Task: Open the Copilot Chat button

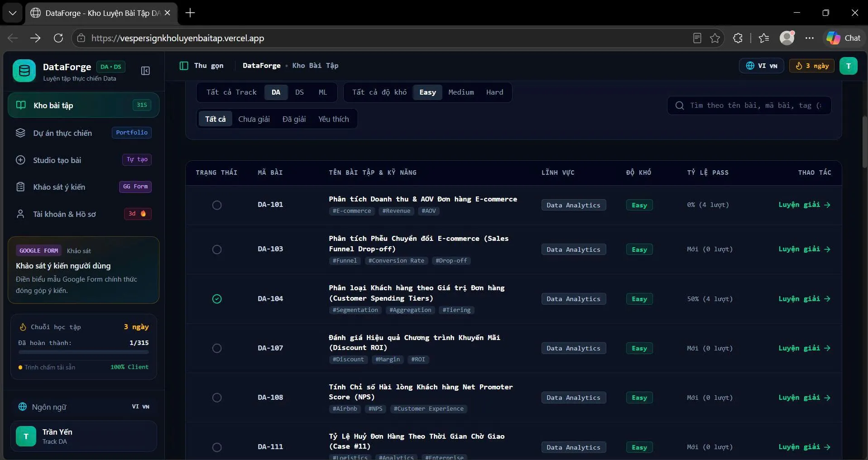Action: pyautogui.click(x=844, y=38)
